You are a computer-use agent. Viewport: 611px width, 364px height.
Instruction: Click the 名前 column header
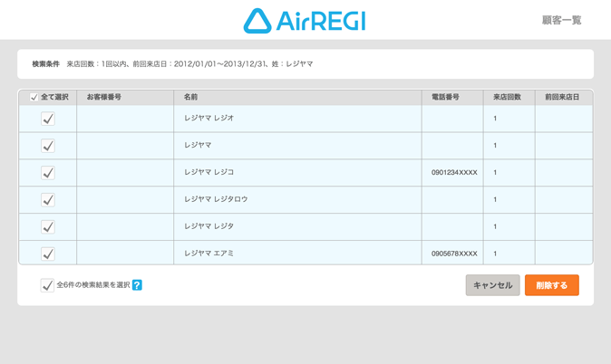tap(190, 97)
